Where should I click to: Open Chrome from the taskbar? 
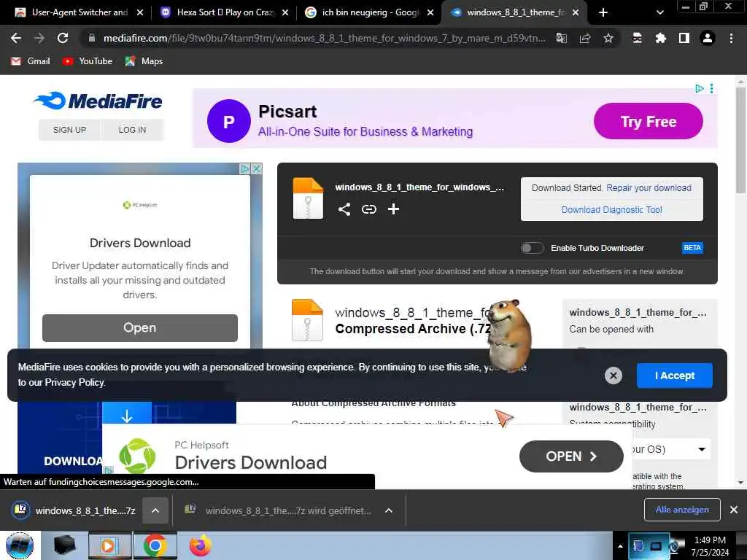click(155, 545)
